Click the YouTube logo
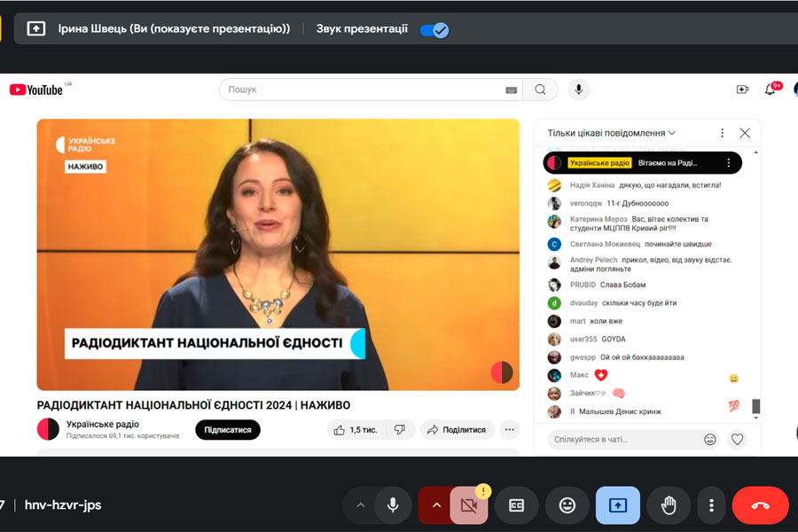Image resolution: width=798 pixels, height=532 pixels. [36, 90]
